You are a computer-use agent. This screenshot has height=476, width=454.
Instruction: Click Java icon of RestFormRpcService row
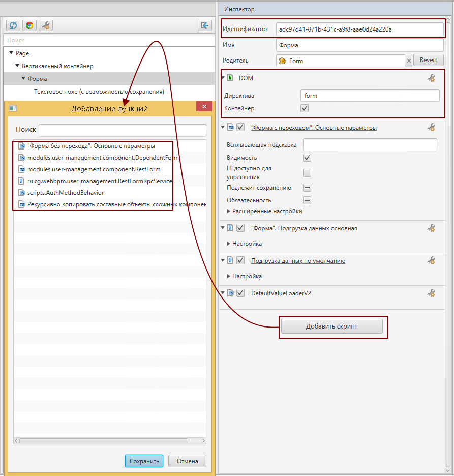tap(21, 181)
